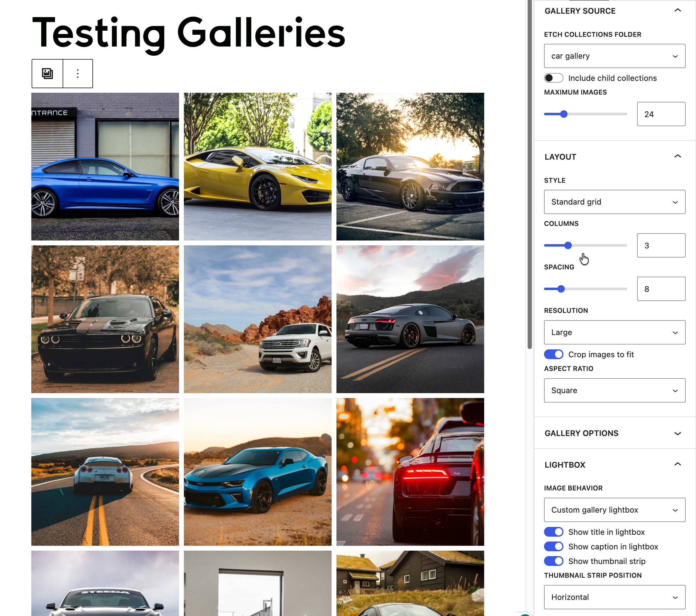Screen dimensions: 696x616
Task: Toggle Include child collections switch
Action: (554, 78)
